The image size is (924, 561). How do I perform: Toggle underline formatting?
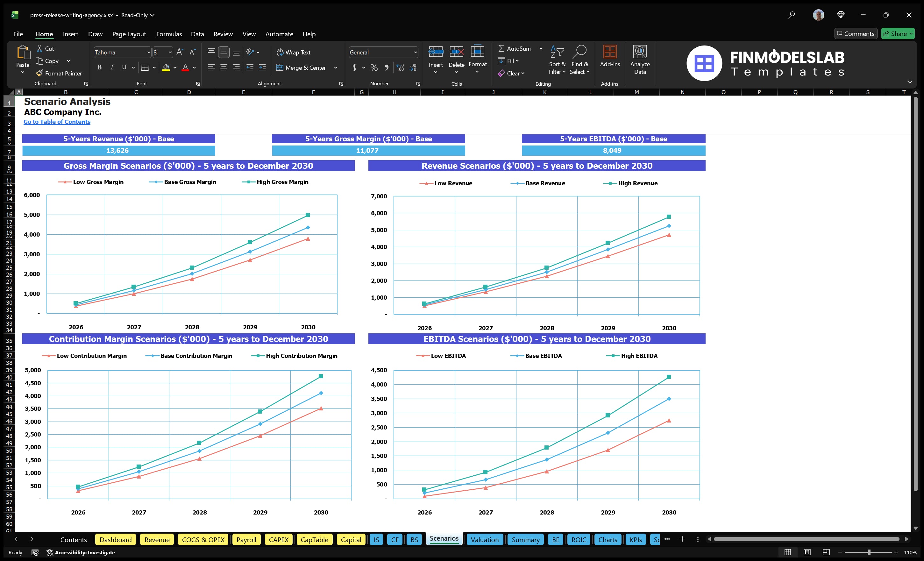124,67
